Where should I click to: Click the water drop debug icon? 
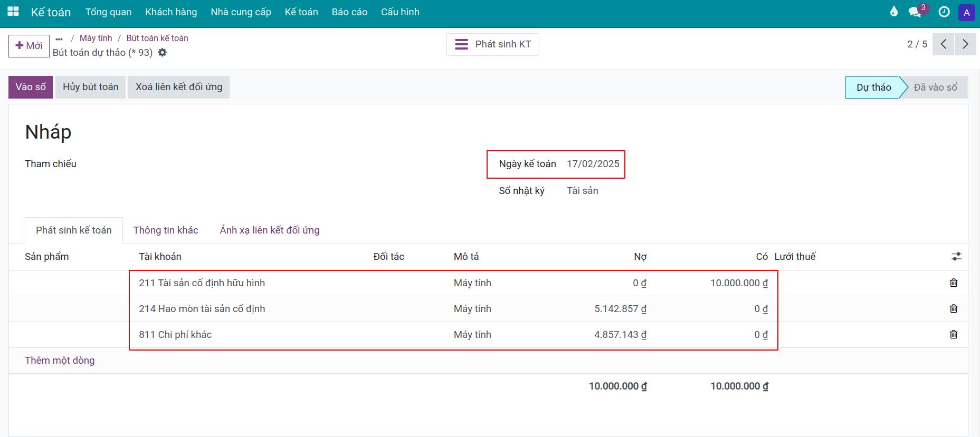click(x=893, y=12)
